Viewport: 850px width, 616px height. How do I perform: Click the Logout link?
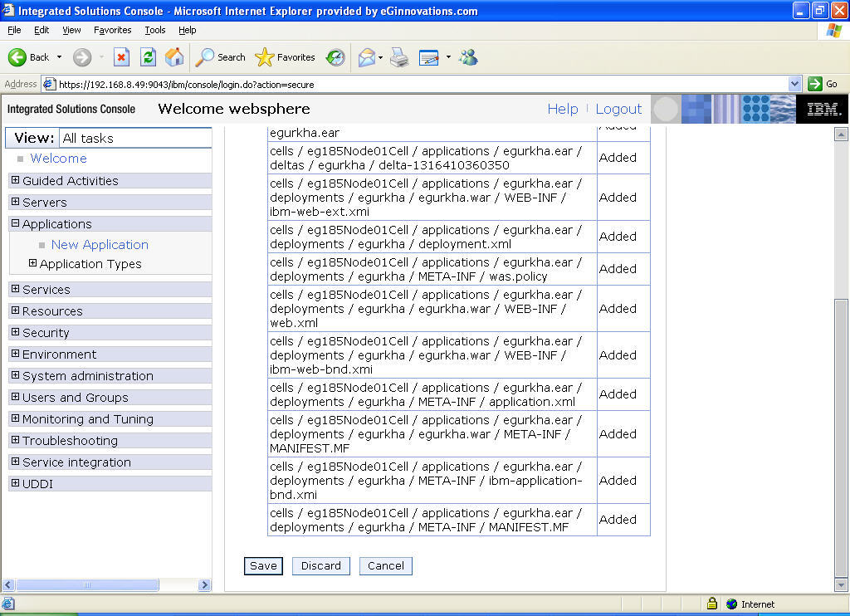618,109
